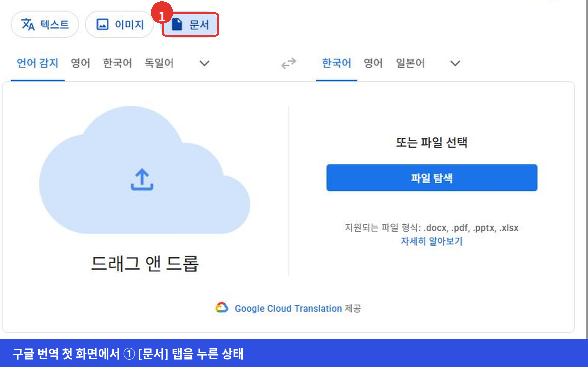The height and width of the screenshot is (367, 588).
Task: Open the Google Cloud Translation link
Action: tap(288, 308)
